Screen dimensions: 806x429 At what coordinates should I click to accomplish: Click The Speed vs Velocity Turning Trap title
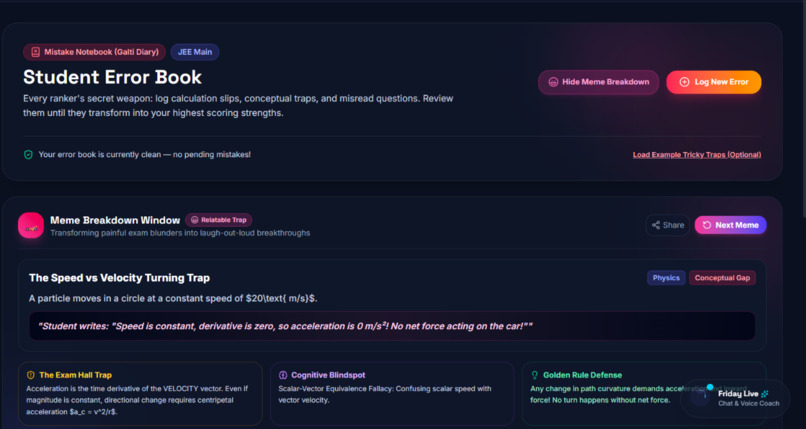pos(119,278)
